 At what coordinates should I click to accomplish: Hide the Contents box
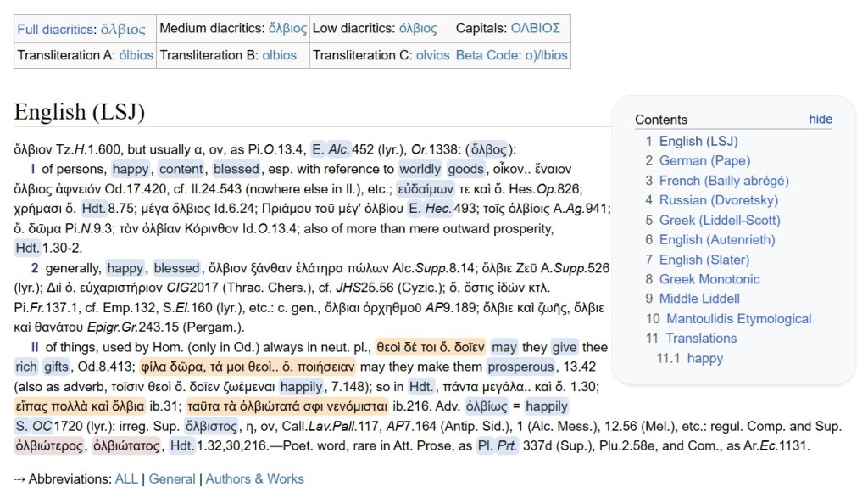(x=820, y=120)
